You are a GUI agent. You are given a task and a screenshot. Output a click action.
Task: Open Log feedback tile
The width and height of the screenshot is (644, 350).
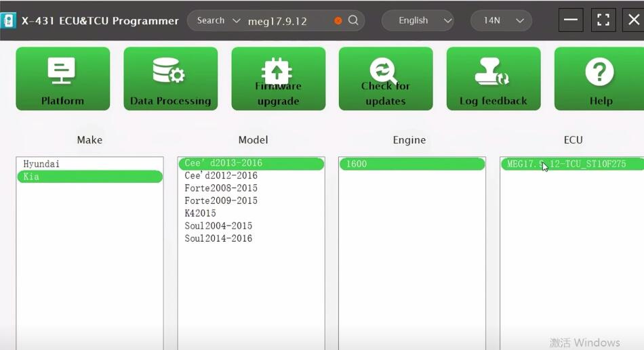493,79
